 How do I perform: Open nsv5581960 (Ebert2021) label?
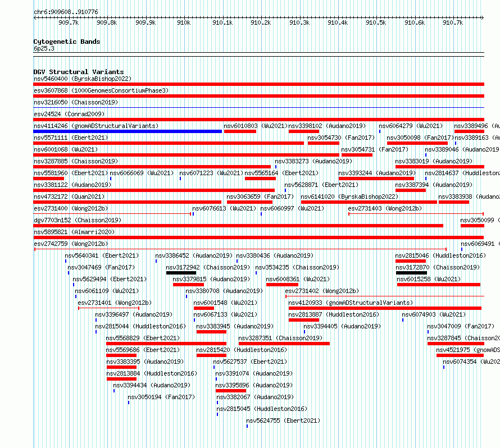pyautogui.click(x=71, y=173)
